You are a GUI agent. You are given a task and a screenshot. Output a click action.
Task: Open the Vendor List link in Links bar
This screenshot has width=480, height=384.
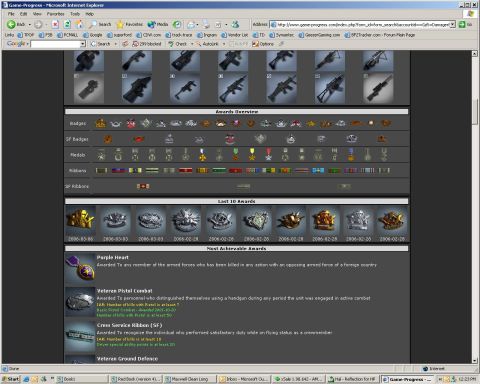(235, 35)
